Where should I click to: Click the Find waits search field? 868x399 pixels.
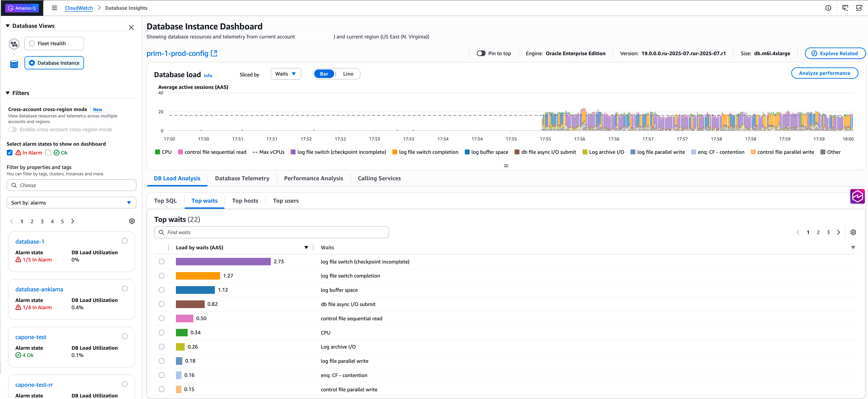click(x=271, y=232)
